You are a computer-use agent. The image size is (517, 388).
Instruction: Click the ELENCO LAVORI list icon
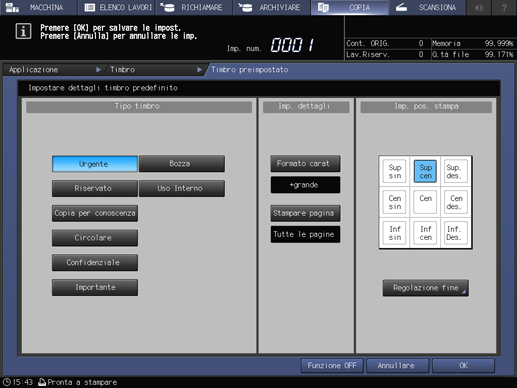click(89, 7)
